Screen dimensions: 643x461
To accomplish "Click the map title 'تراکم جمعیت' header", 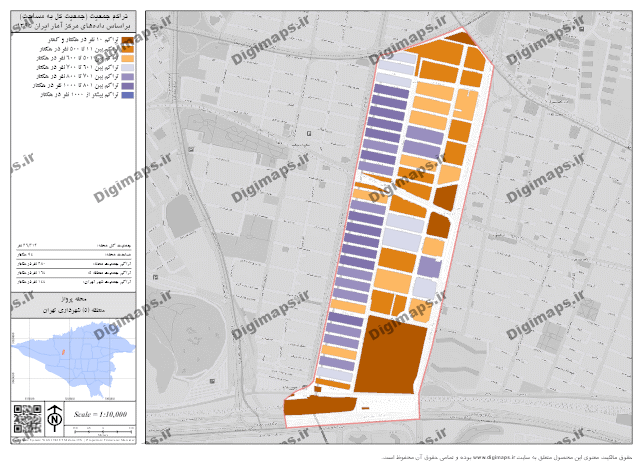I will point(74,16).
